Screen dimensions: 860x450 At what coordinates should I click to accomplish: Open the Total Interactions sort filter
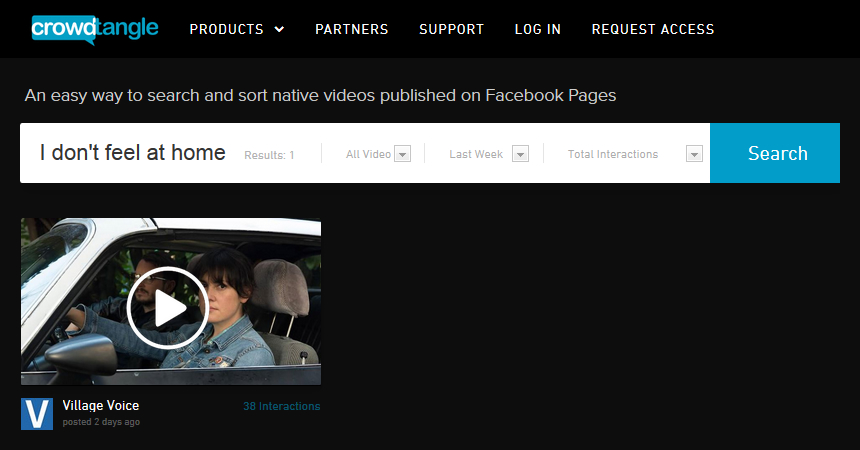(x=613, y=154)
